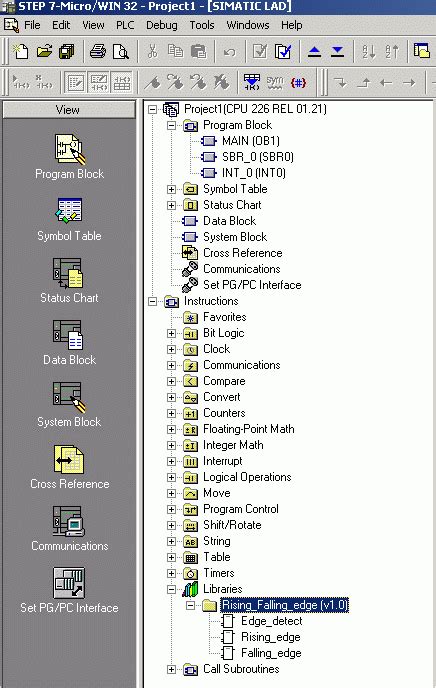Select Communications under Project1 tree

click(x=242, y=269)
